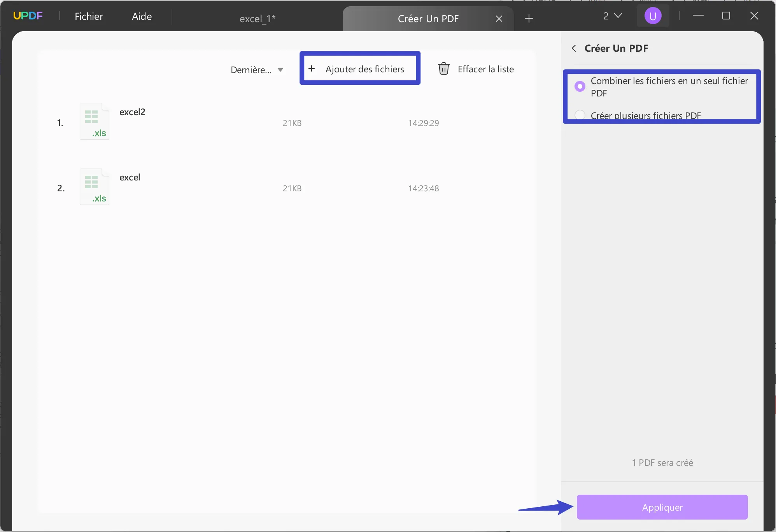
Task: Click the UPDF logo icon
Action: click(28, 16)
